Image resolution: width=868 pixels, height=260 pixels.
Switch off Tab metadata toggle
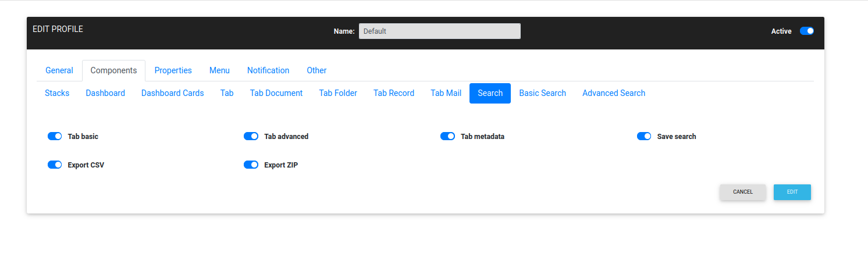(447, 136)
